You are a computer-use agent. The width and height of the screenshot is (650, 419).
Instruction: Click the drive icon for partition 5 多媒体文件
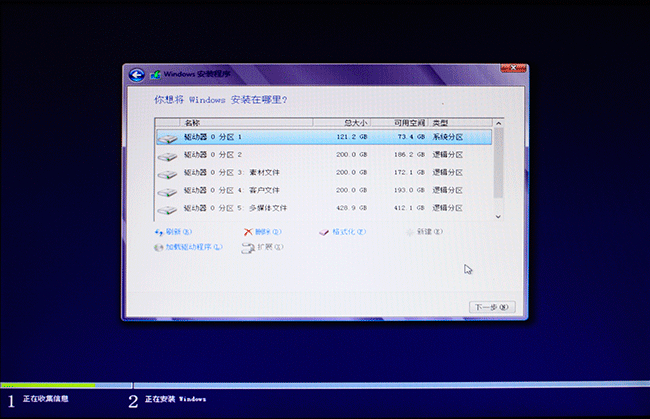click(x=167, y=210)
